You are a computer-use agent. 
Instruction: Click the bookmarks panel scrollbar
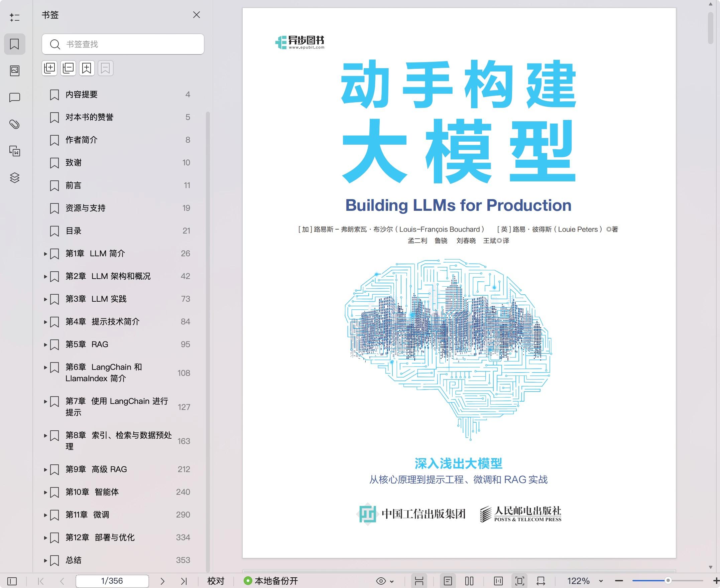(208, 341)
